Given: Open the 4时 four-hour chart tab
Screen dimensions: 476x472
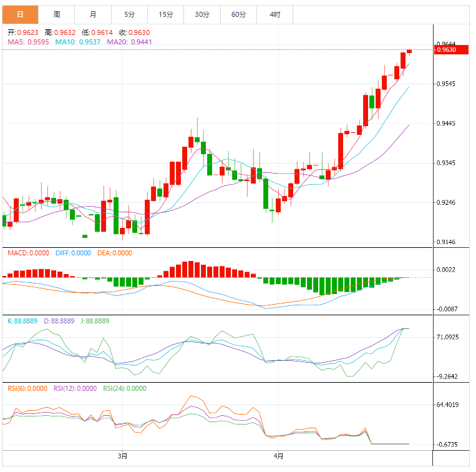Looking at the screenshot, I should pos(275,14).
